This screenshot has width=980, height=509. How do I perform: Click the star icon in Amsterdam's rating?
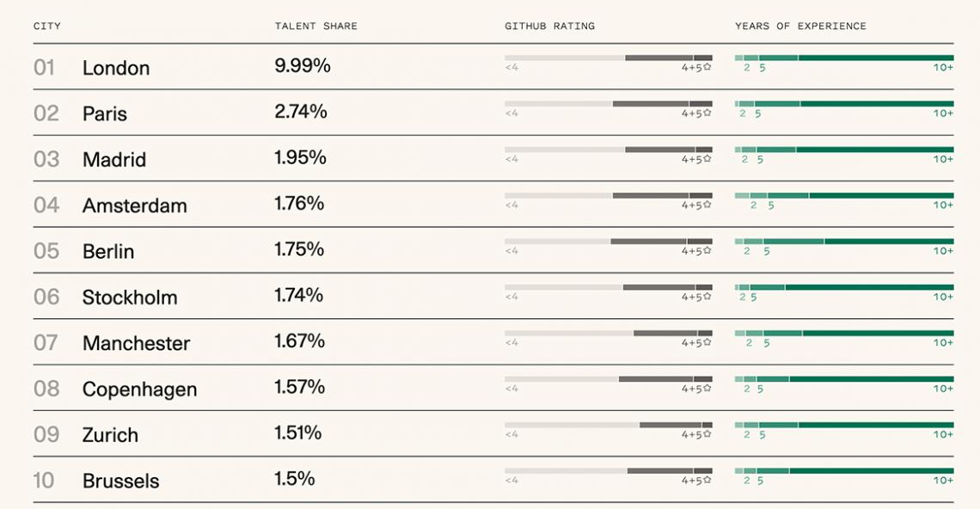(x=707, y=205)
